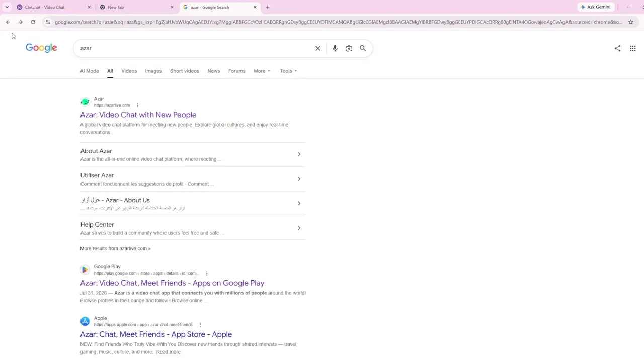Switch to Images results
The width and height of the screenshot is (644, 362).
[153, 71]
